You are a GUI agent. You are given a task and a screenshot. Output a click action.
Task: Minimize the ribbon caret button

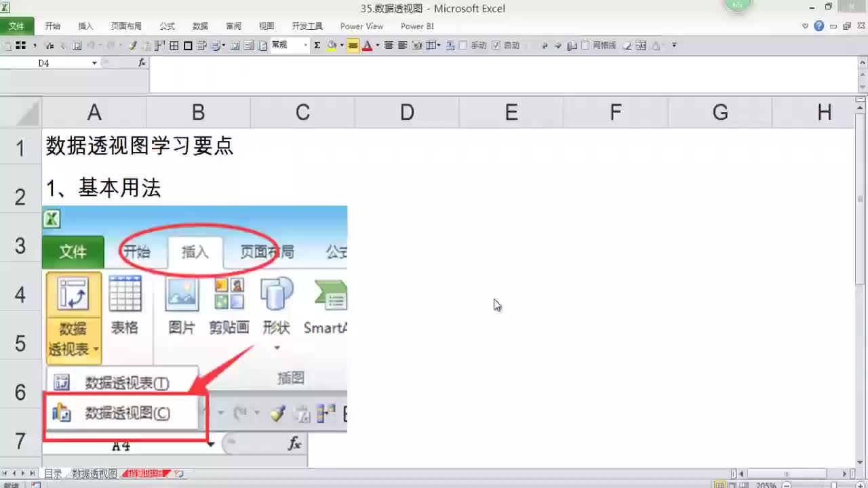806,26
